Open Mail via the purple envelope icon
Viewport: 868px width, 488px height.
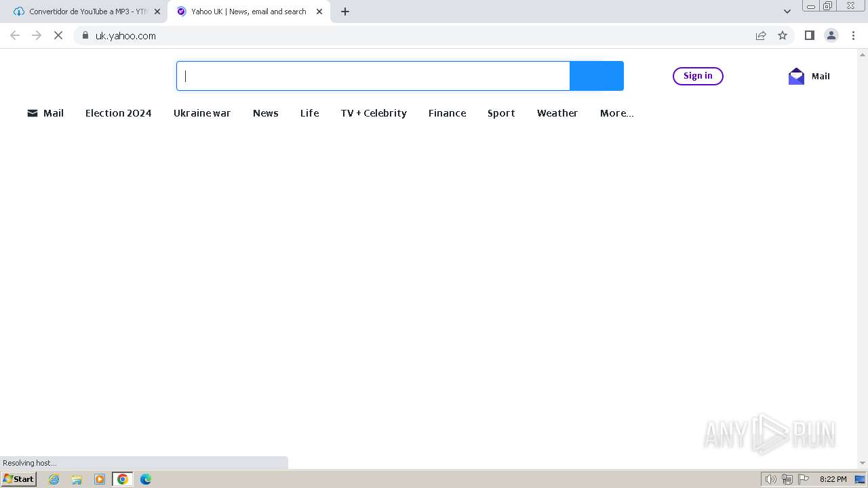point(796,76)
